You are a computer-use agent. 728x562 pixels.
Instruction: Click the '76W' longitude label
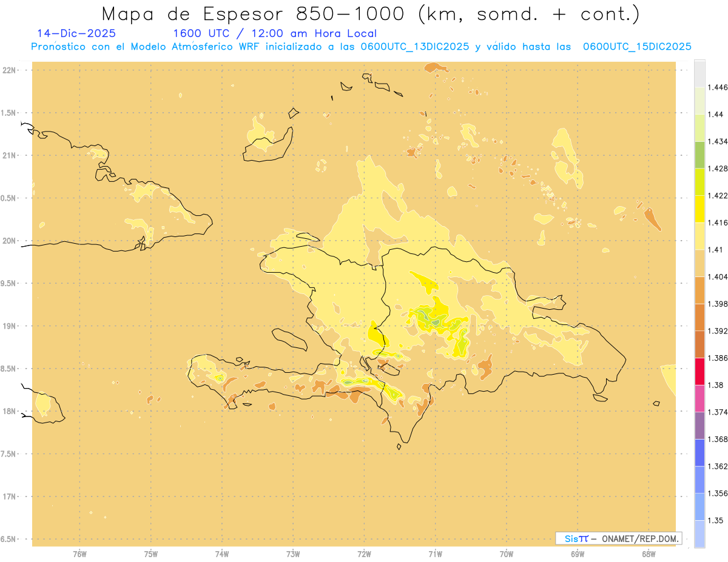click(79, 554)
